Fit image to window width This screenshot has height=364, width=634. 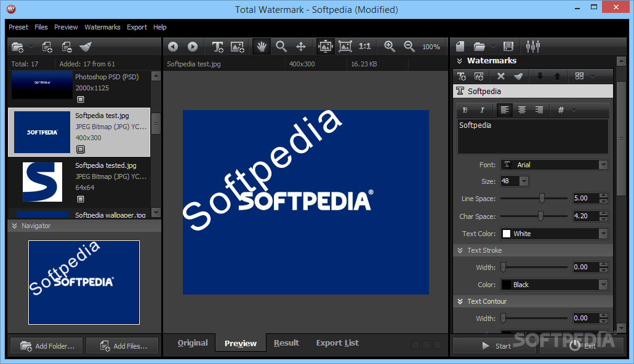click(325, 47)
